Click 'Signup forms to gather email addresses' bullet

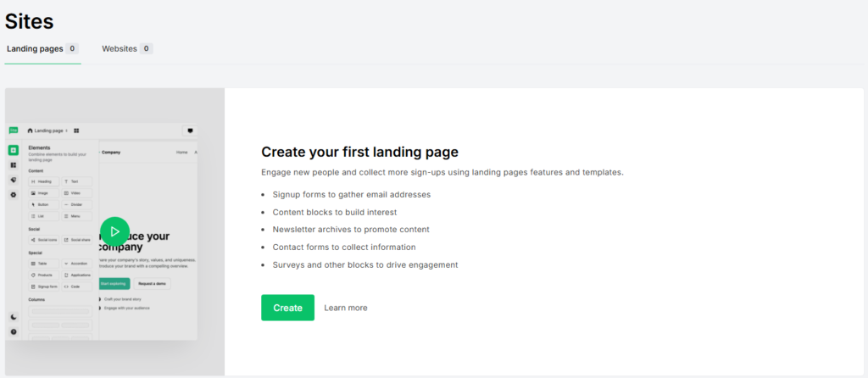coord(352,195)
